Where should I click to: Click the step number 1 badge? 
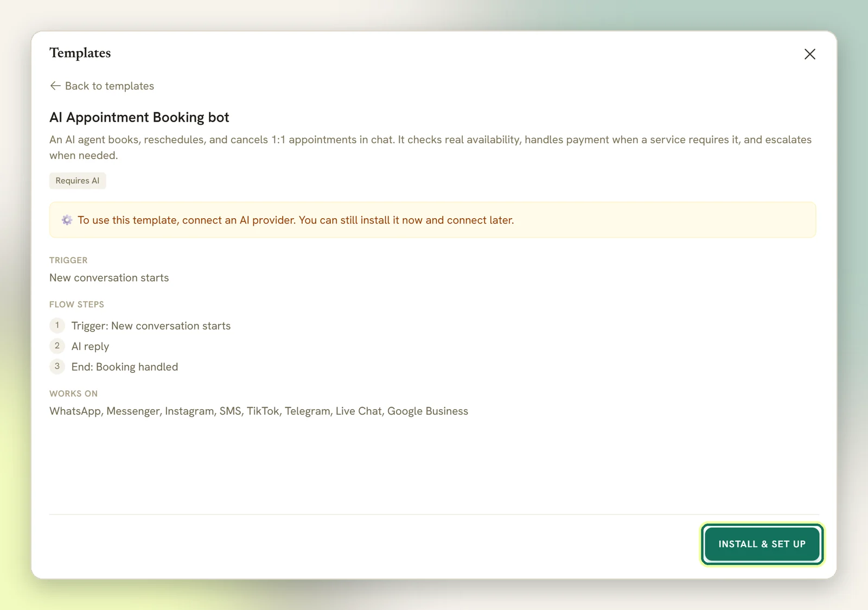pyautogui.click(x=57, y=325)
